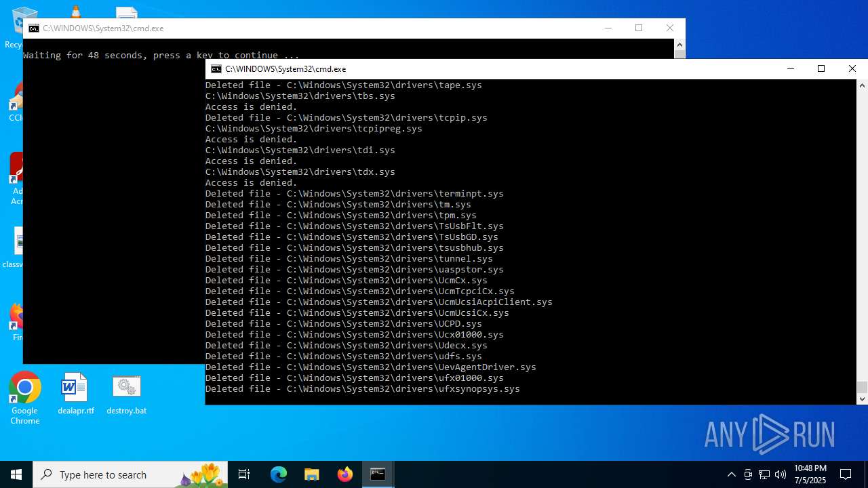Maximize the front cmd.exe window

pos(821,68)
